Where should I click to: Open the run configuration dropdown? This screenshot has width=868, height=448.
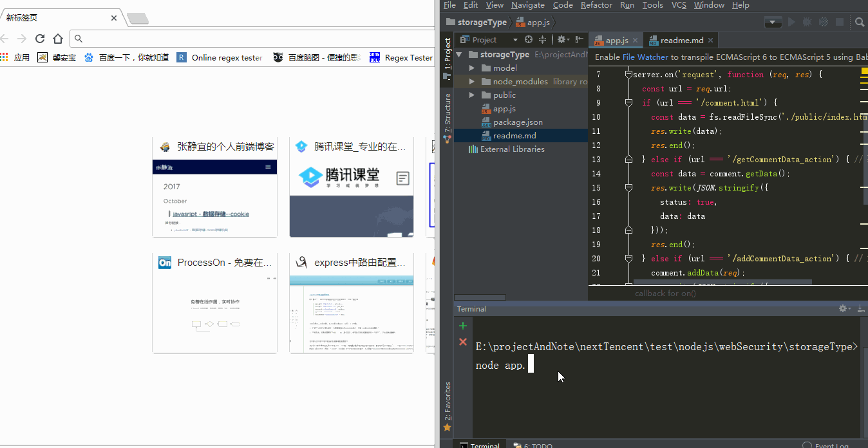click(773, 23)
